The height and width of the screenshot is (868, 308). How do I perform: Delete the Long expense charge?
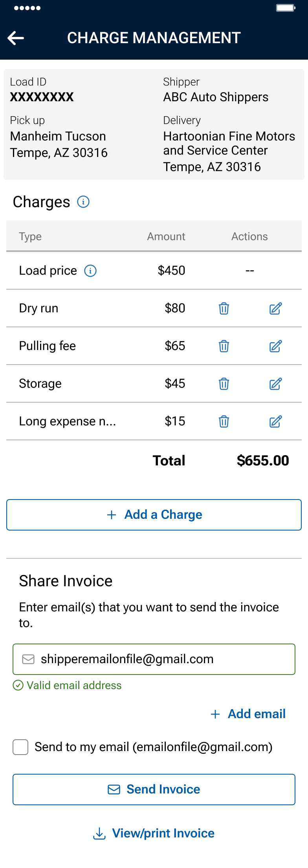click(x=224, y=421)
